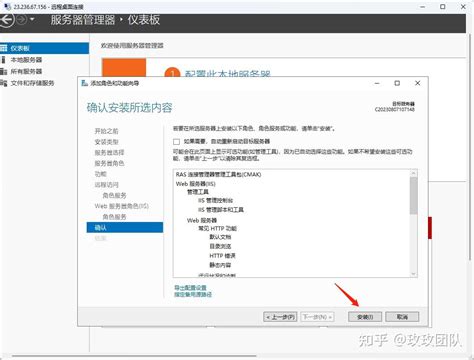Click the 取消 button

[x=402, y=317]
